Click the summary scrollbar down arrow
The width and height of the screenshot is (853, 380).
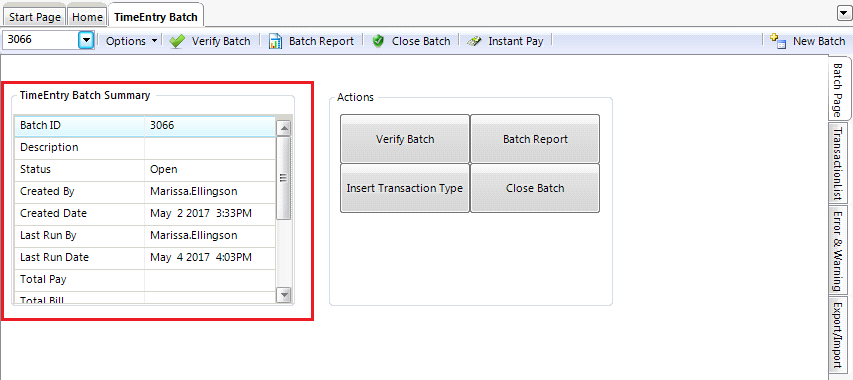284,294
